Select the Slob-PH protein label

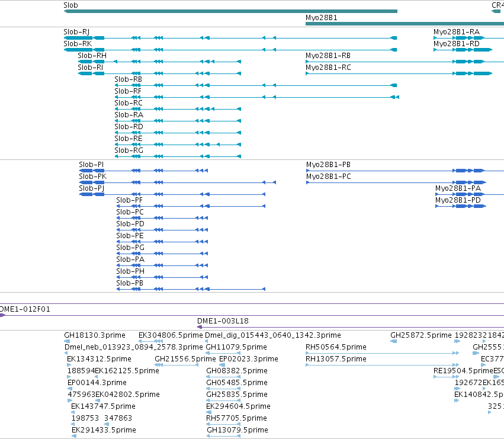[130, 272]
